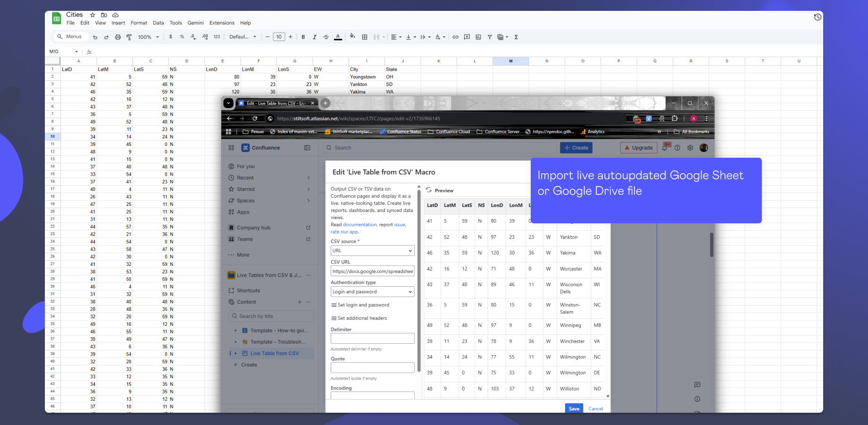Expand the Recent section in Confluence sidebar
Screen dimensions: 868x425
point(309,178)
